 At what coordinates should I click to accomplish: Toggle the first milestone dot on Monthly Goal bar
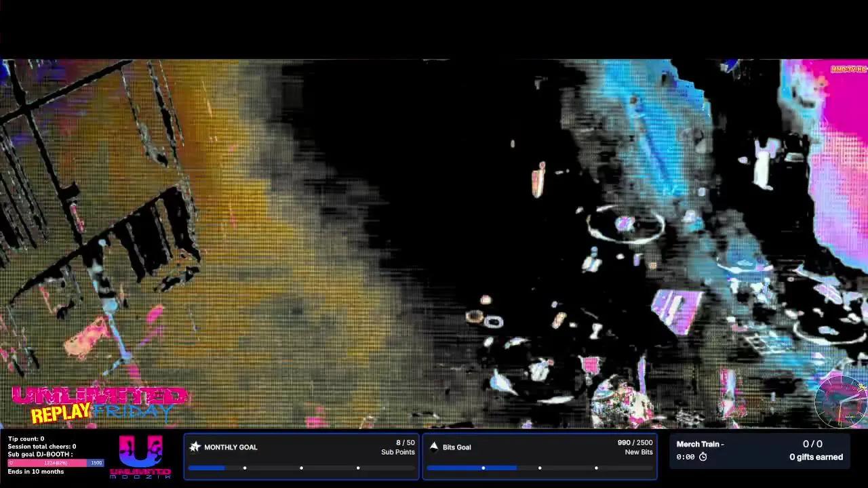[245, 468]
